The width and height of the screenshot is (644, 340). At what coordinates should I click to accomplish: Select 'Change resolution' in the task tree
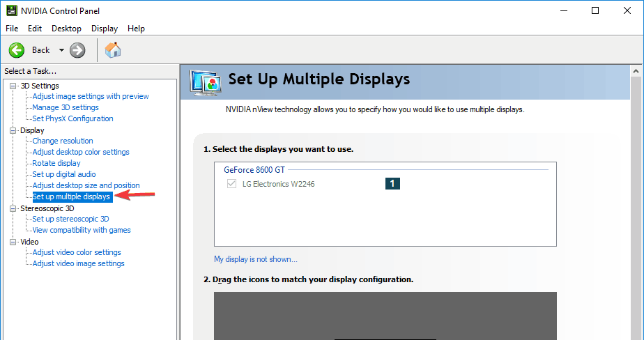(x=63, y=141)
